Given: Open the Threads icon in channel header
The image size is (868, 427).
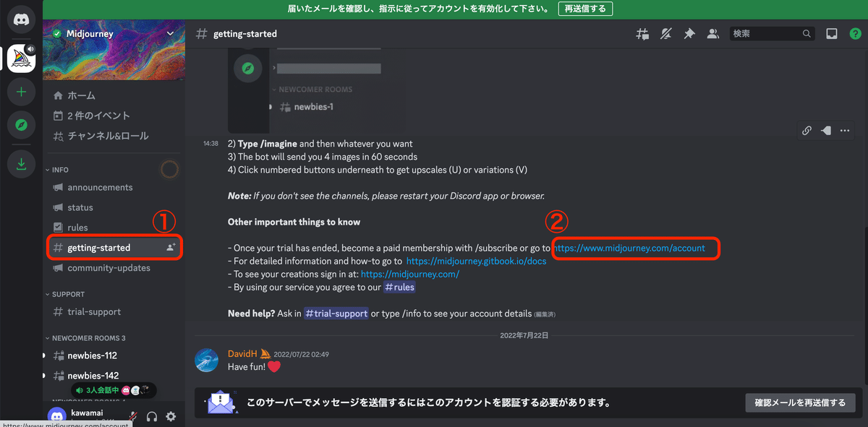Looking at the screenshot, I should [642, 34].
